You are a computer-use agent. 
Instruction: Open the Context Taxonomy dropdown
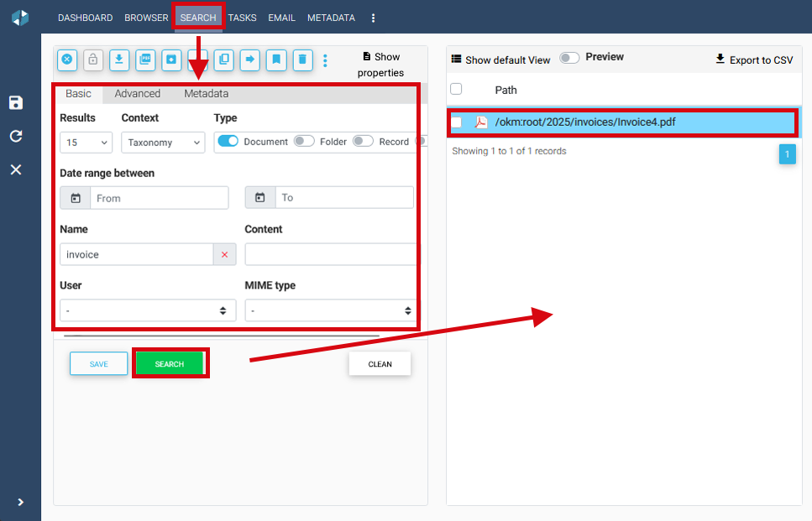click(x=163, y=143)
